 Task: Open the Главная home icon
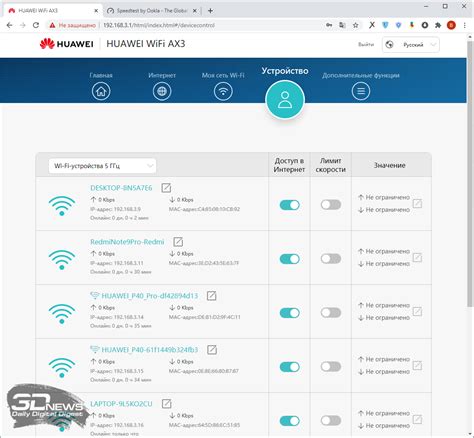[x=101, y=91]
